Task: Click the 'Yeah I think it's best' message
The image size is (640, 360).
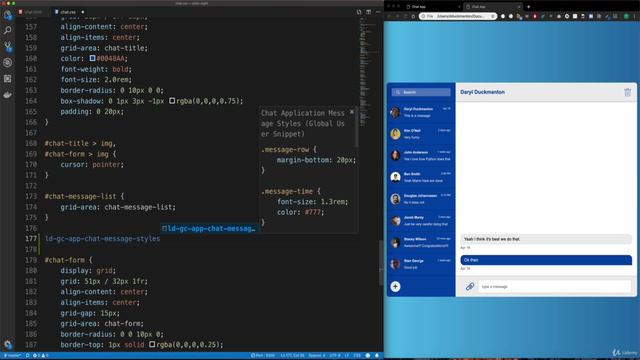Action: coord(546,239)
